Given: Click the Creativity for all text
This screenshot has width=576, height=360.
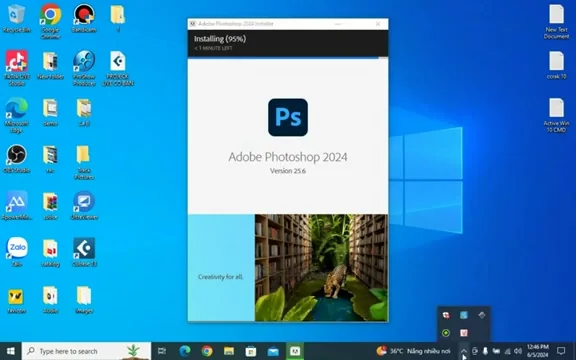Looking at the screenshot, I should pos(220,277).
